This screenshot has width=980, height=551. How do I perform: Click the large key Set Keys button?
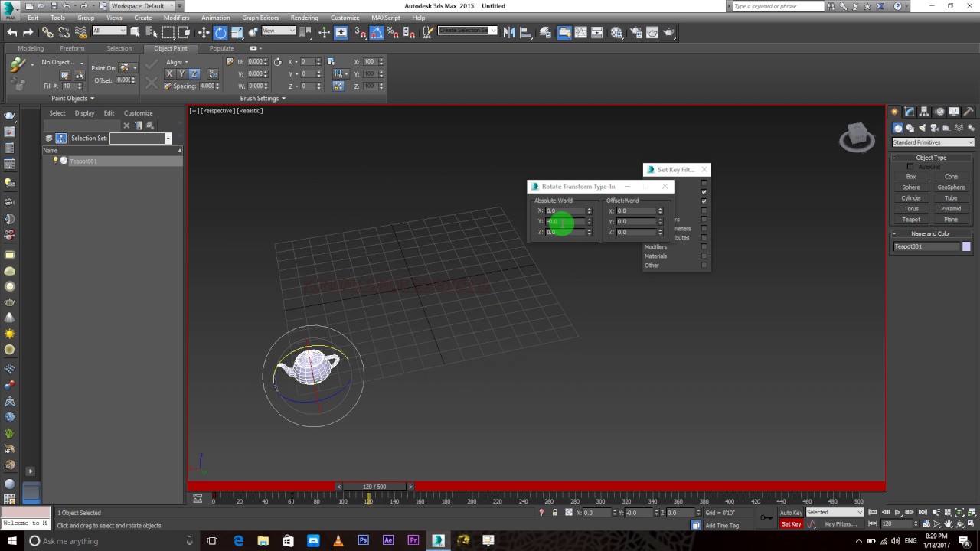point(766,518)
